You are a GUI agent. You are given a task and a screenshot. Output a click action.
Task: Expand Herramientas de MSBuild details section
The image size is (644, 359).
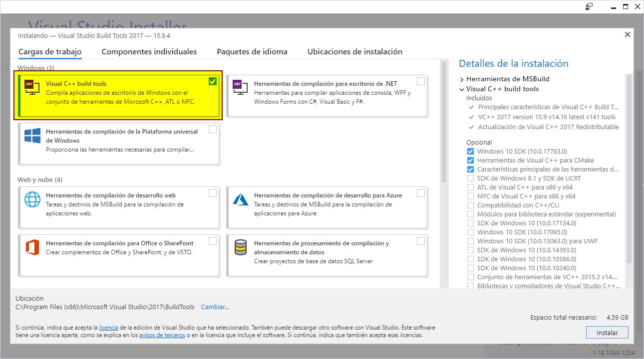(x=462, y=79)
